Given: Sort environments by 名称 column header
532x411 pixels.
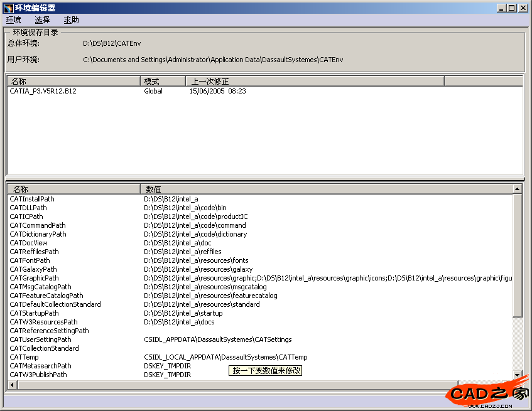Looking at the screenshot, I should (73, 81).
